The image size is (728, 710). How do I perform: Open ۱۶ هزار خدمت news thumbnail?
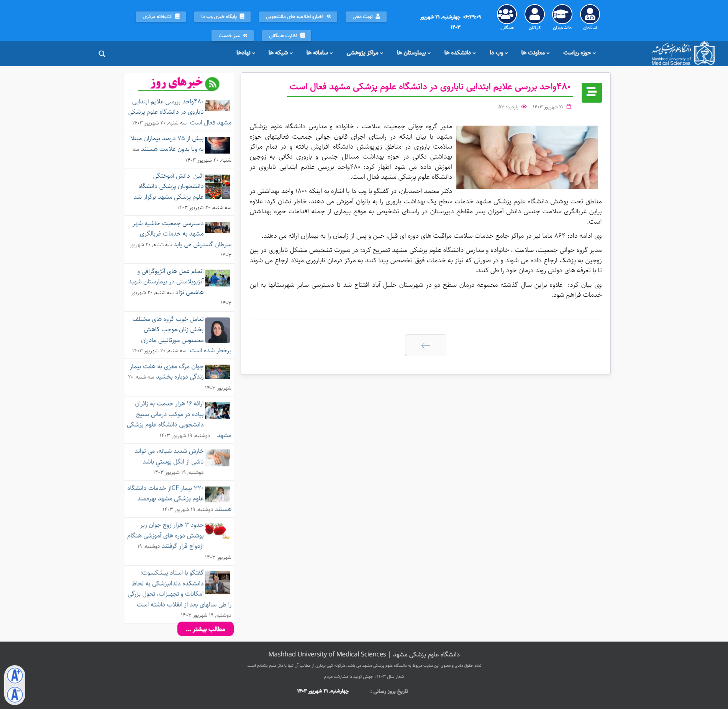click(x=218, y=410)
